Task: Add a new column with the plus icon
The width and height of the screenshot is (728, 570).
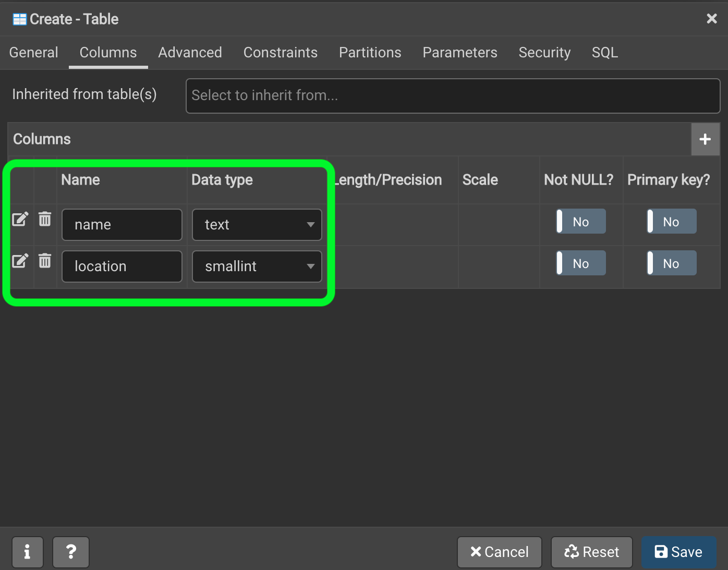Action: (705, 139)
